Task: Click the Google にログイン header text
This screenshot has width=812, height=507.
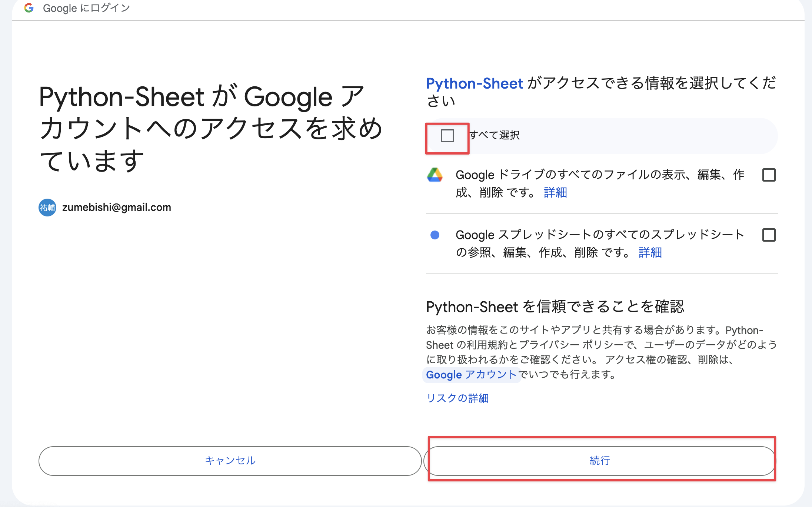Action: pos(86,8)
